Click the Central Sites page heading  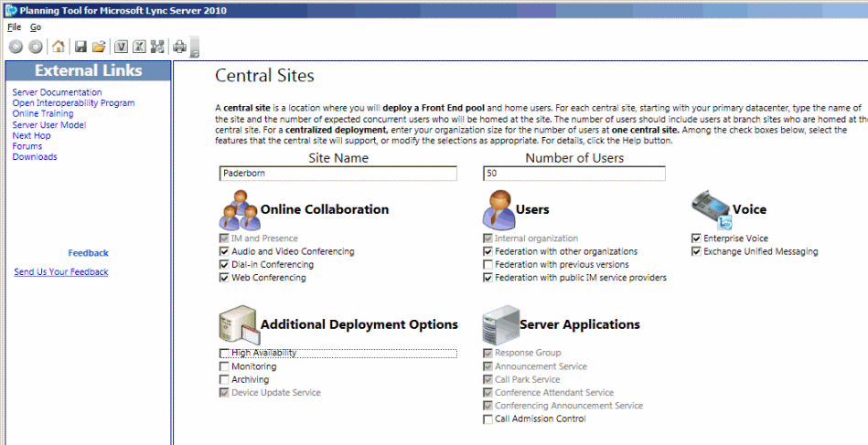[x=264, y=76]
